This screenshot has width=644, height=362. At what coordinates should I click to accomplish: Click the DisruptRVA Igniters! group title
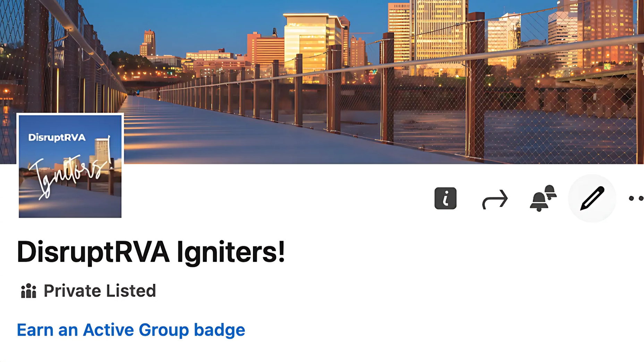pos(151,252)
